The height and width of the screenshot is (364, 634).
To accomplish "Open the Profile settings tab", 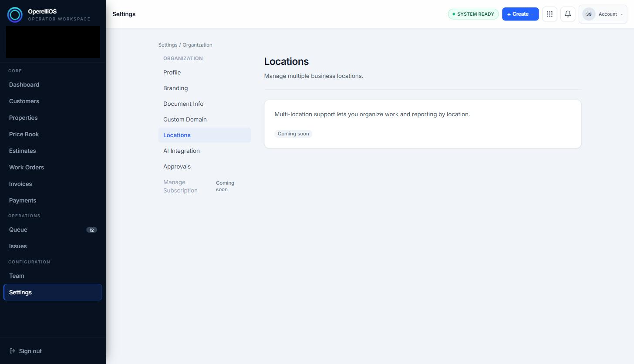I will click(204, 72).
